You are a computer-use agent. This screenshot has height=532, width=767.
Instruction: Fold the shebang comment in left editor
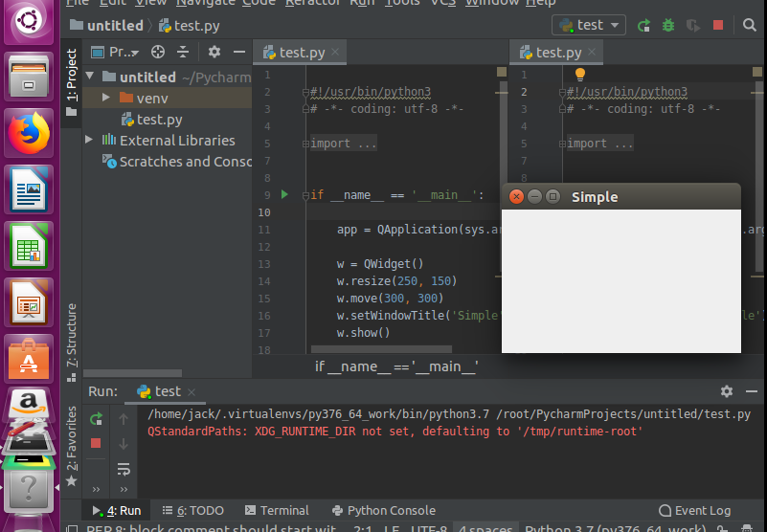[x=305, y=92]
